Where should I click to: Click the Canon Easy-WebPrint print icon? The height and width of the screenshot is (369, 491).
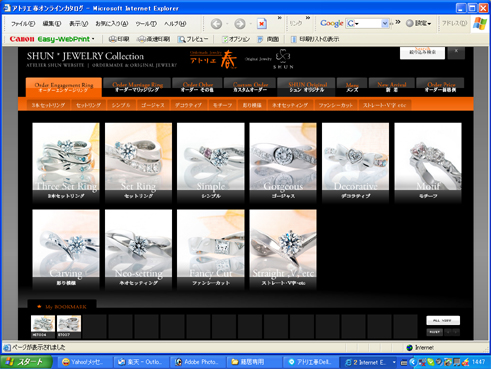[119, 39]
